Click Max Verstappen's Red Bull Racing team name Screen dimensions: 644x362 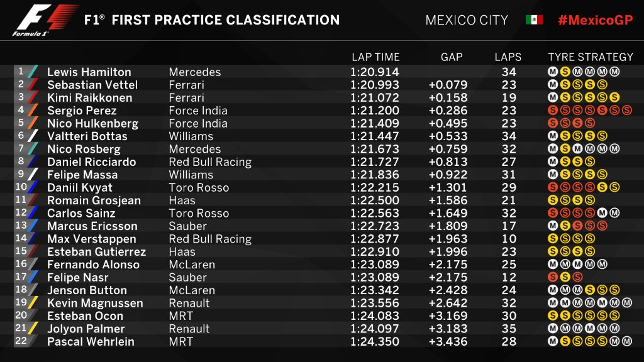click(x=210, y=239)
